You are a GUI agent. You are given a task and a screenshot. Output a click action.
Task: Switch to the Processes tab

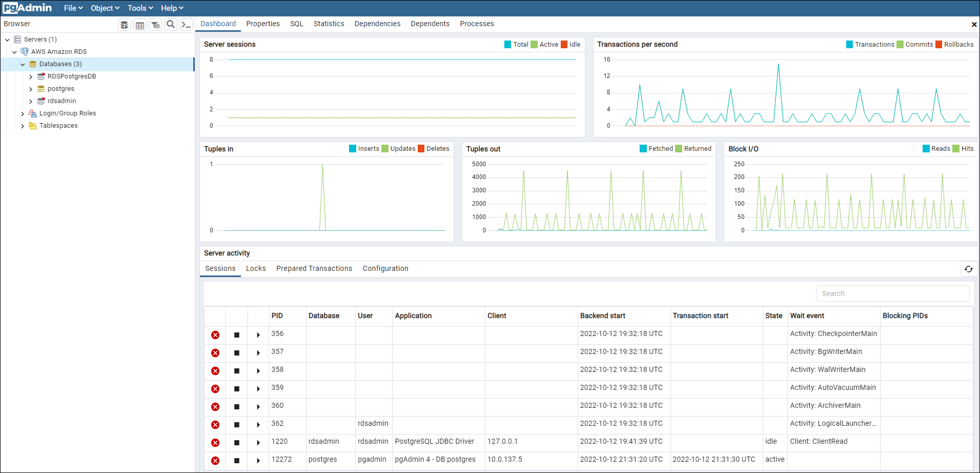(x=477, y=24)
